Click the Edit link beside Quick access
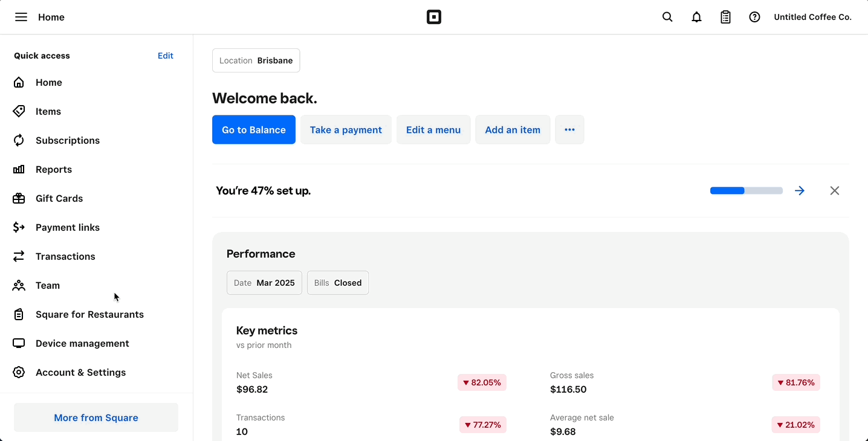The width and height of the screenshot is (868, 441). (x=165, y=56)
